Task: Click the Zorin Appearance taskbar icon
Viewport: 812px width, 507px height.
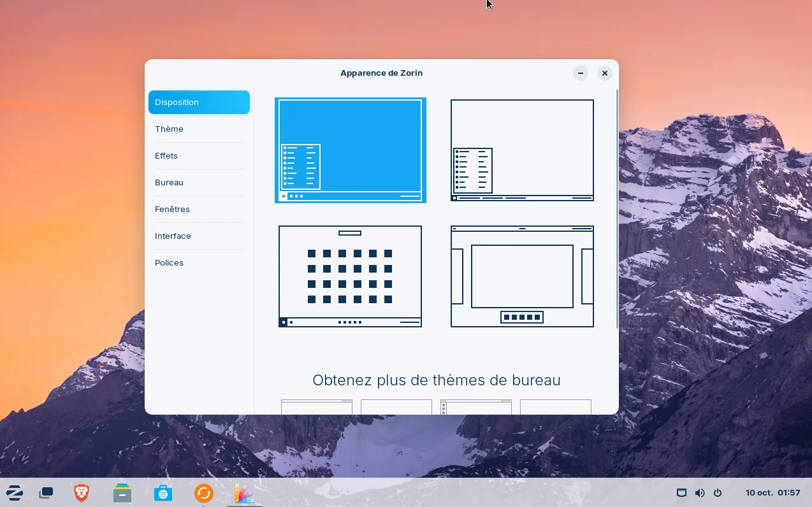Action: click(x=244, y=493)
